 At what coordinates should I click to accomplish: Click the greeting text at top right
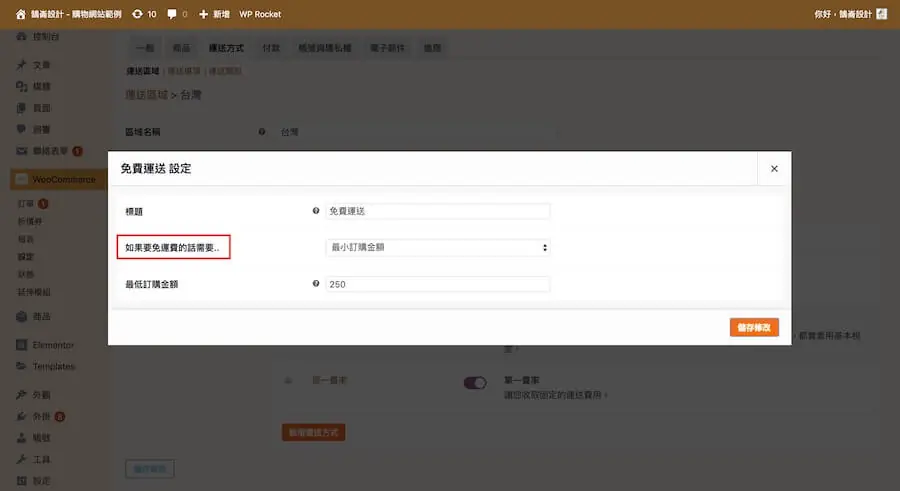tap(843, 14)
